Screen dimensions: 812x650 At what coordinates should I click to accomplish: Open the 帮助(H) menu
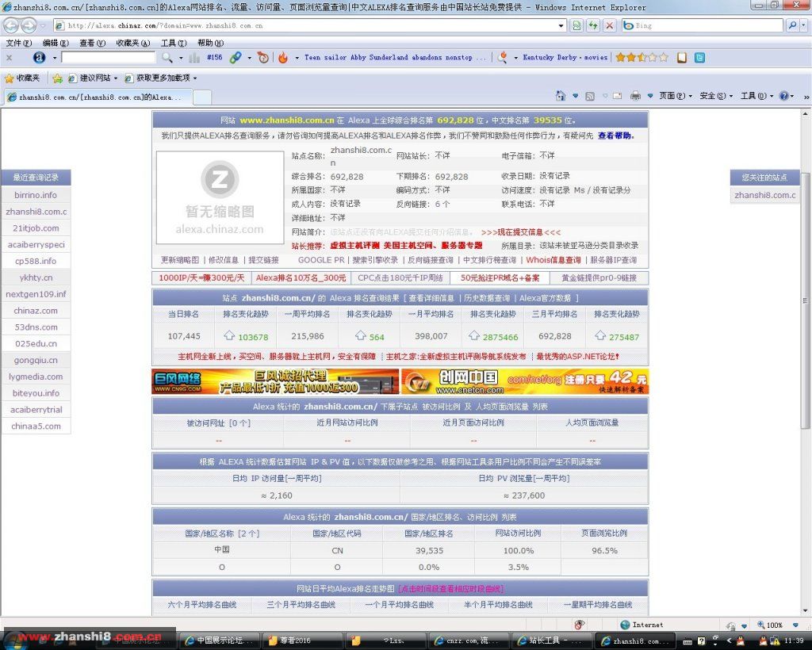(x=211, y=43)
